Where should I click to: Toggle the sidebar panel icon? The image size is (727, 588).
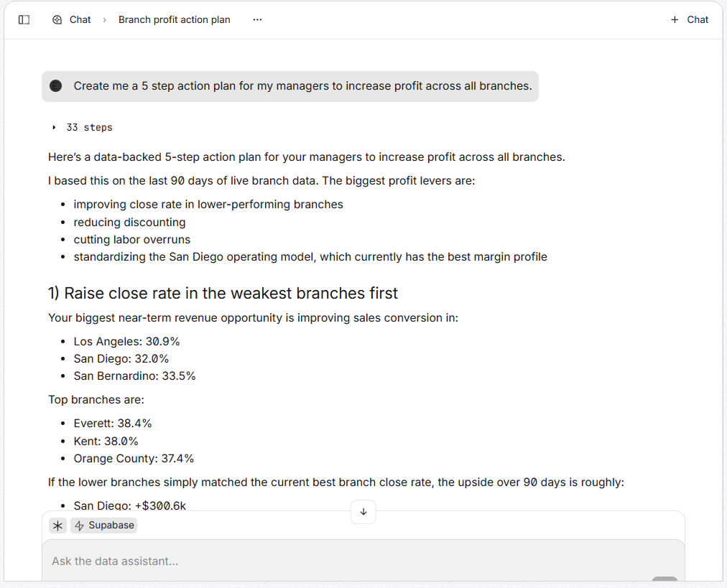click(x=24, y=20)
